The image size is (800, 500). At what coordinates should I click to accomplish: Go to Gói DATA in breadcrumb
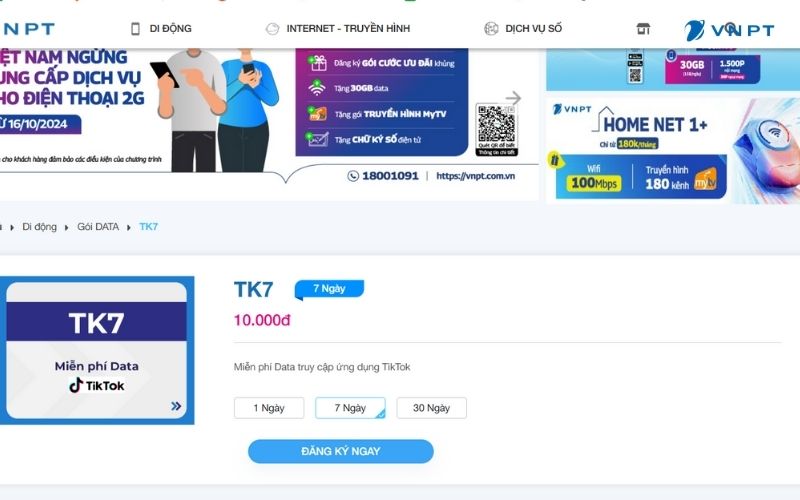98,227
